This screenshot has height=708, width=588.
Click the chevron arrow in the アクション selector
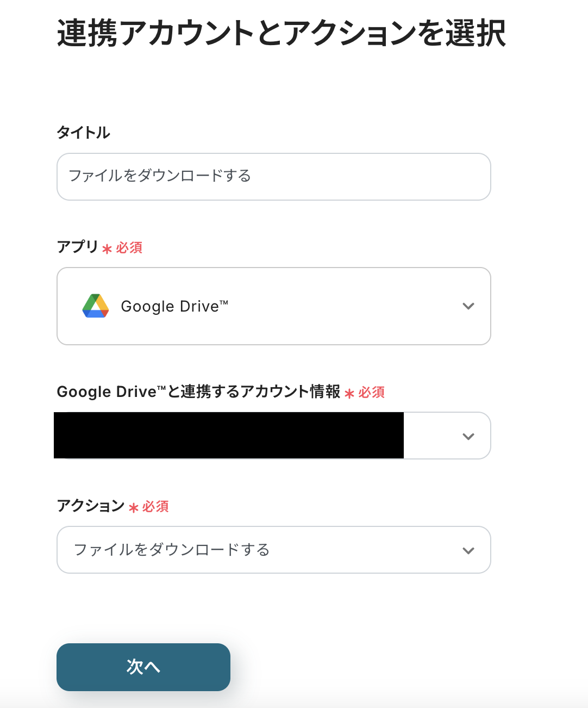(468, 550)
